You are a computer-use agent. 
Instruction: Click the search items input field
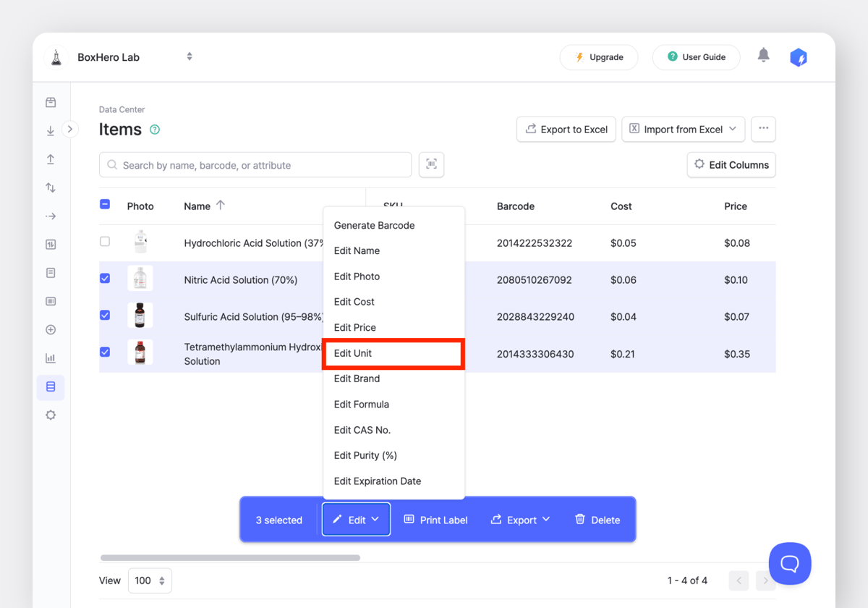point(253,164)
